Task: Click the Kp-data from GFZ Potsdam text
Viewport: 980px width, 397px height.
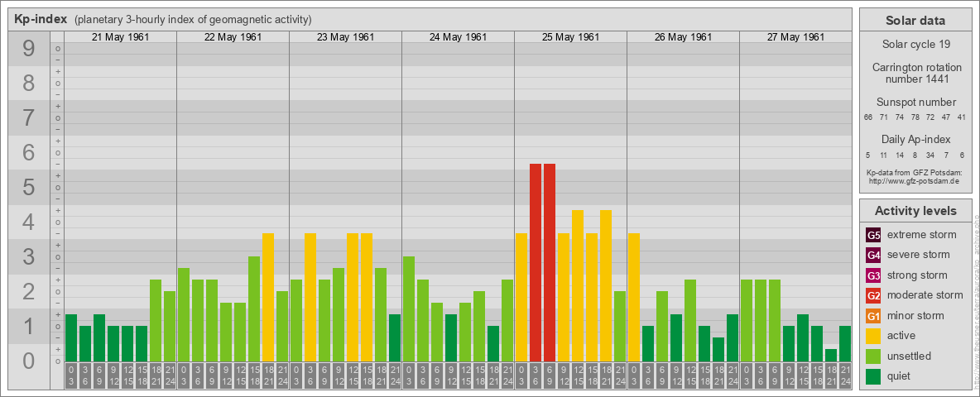Action: tap(915, 172)
